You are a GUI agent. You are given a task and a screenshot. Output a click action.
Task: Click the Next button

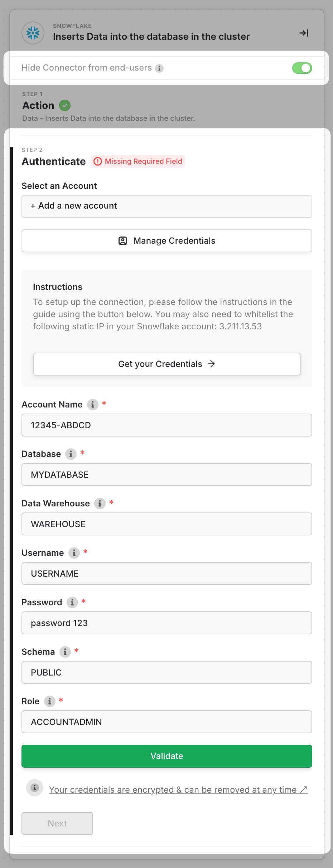tap(57, 824)
